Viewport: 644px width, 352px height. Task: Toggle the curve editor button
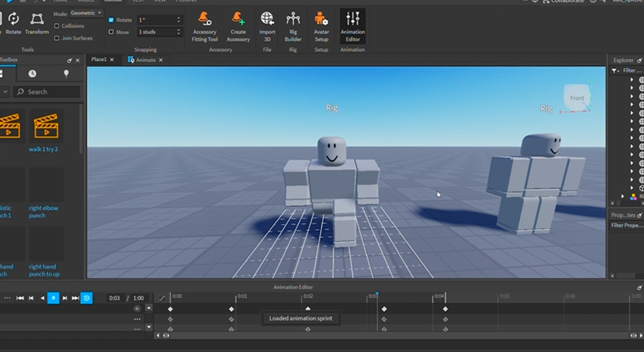[162, 298]
